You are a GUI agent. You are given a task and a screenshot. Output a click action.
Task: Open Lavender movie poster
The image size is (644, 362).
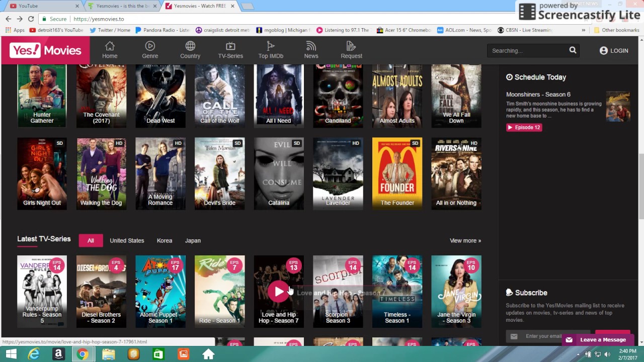click(x=338, y=173)
